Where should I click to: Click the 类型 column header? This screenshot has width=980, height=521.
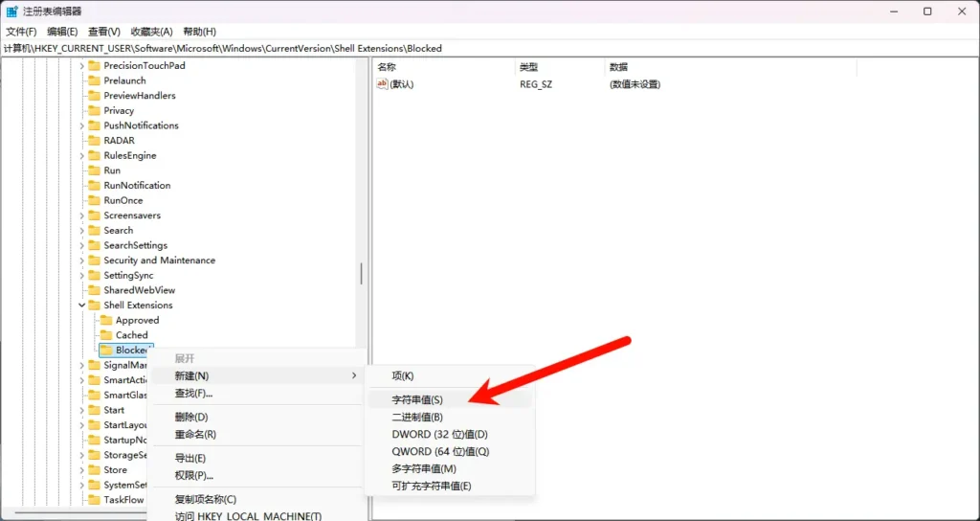pyautogui.click(x=560, y=68)
